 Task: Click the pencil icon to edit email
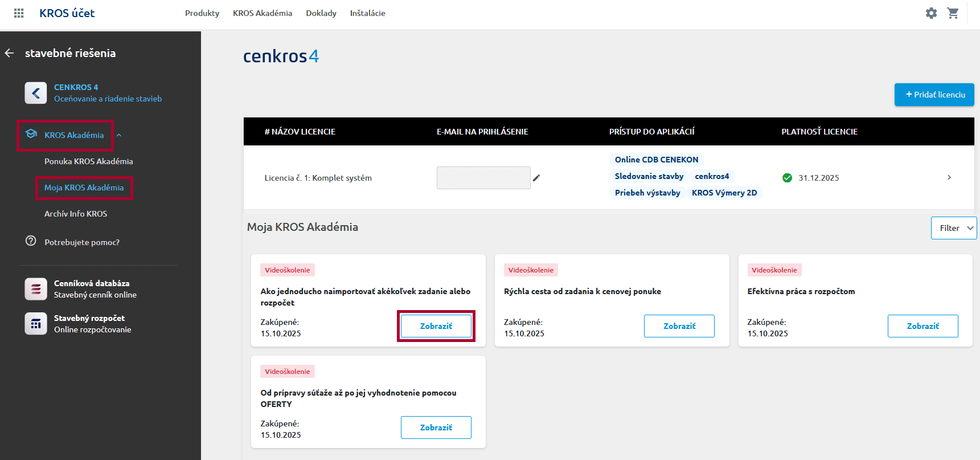(536, 178)
